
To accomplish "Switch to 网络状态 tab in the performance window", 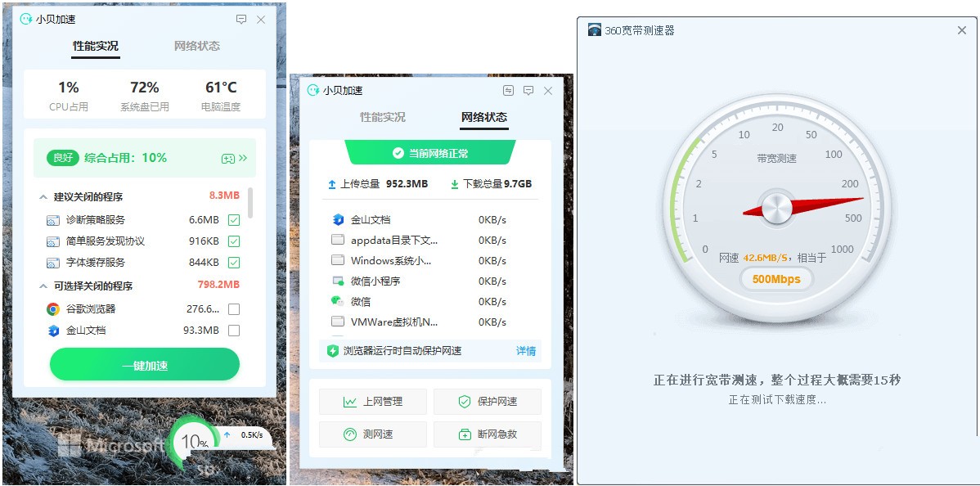I will pos(197,46).
